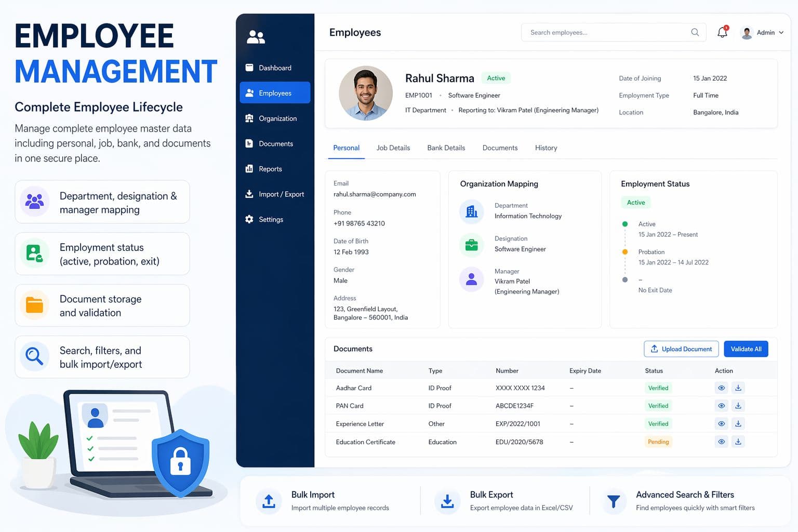Click the people logo icon in sidebar
This screenshot has height=532, width=798.
[256, 37]
